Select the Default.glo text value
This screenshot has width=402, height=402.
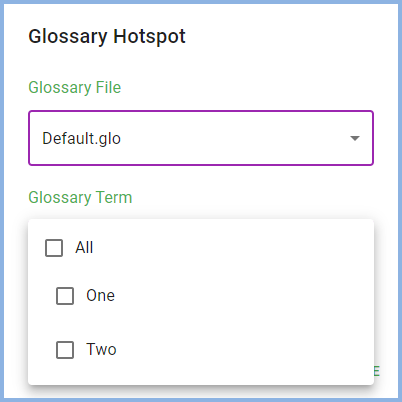point(81,138)
